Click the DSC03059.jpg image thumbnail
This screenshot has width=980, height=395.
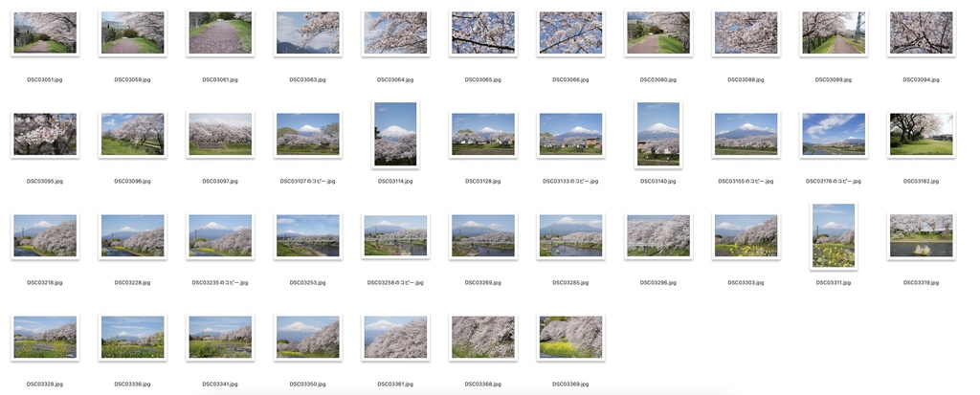pyautogui.click(x=132, y=33)
